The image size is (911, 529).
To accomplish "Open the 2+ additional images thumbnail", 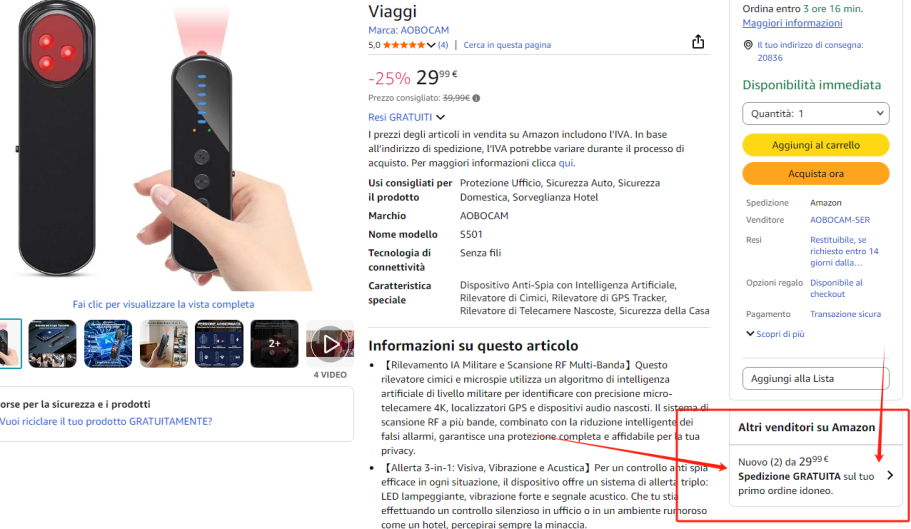I will [x=274, y=344].
